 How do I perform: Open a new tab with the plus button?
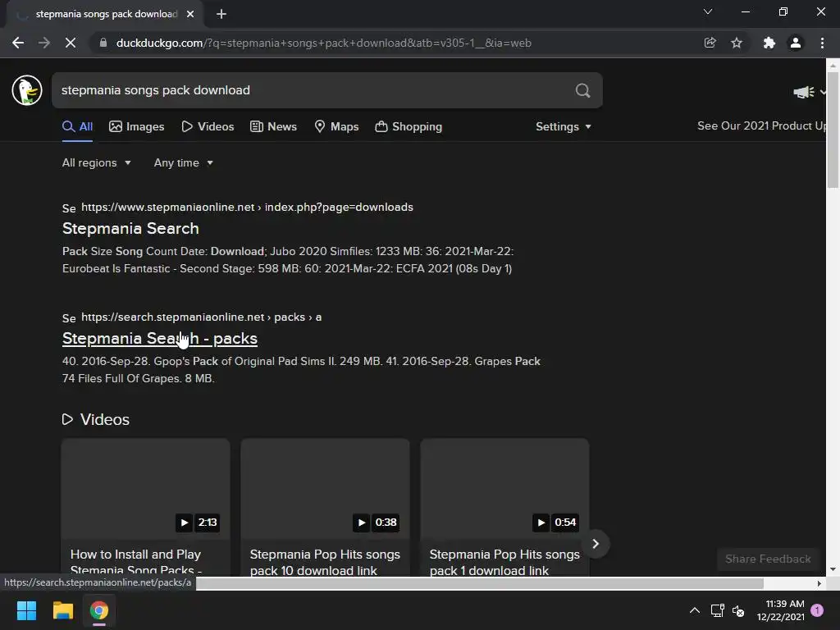pos(221,14)
